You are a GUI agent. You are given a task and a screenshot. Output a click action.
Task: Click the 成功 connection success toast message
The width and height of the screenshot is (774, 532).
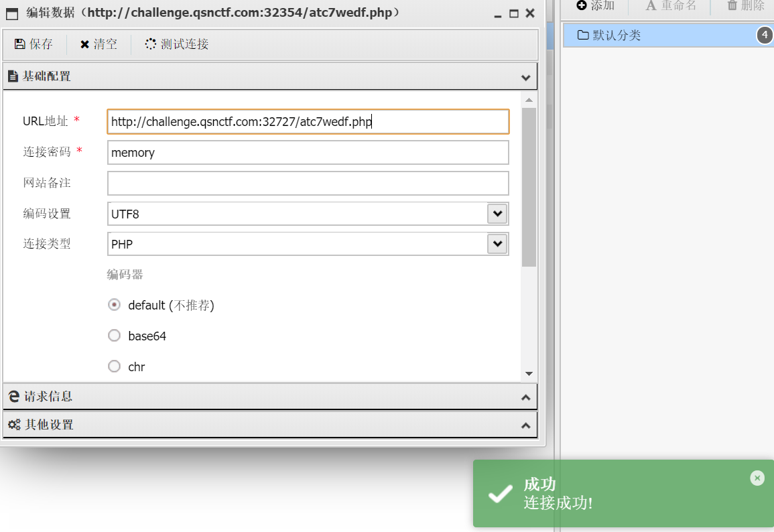click(x=623, y=494)
